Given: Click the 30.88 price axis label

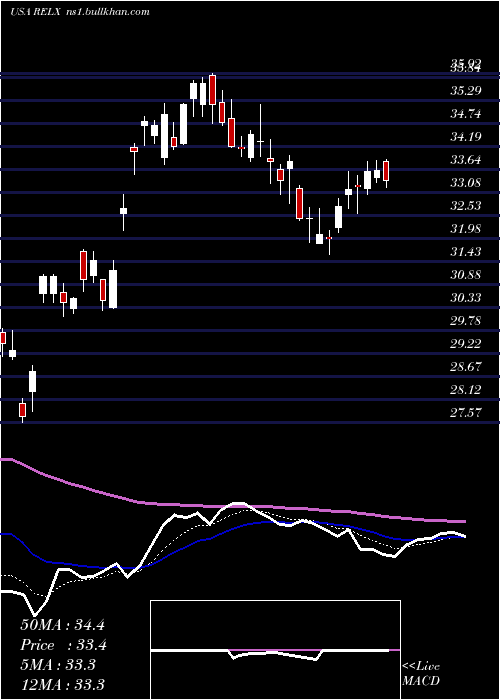Looking at the screenshot, I should point(466,275).
